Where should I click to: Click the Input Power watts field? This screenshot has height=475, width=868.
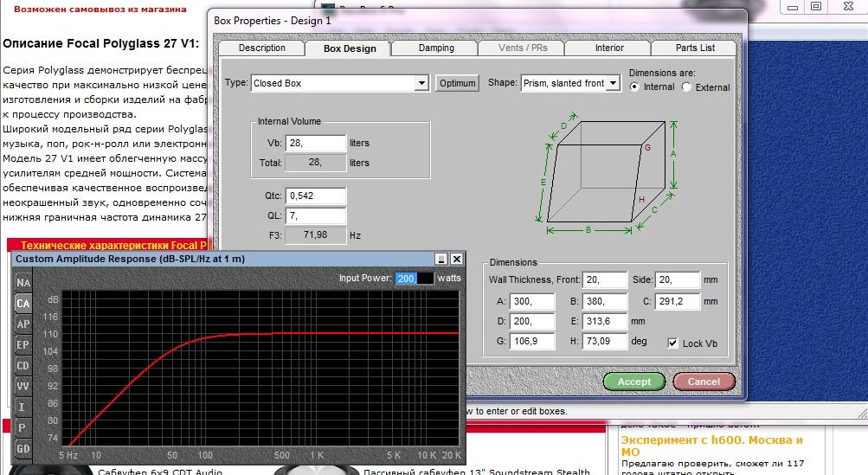(414, 278)
